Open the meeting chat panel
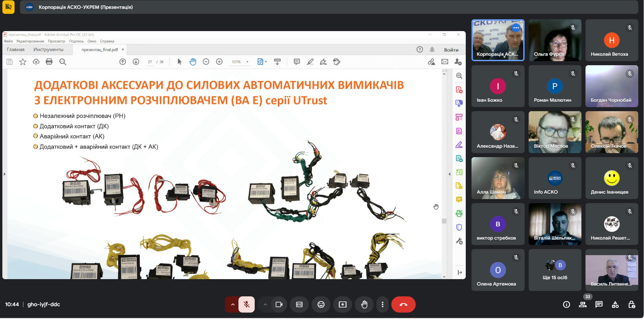The image size is (644, 319). (599, 304)
